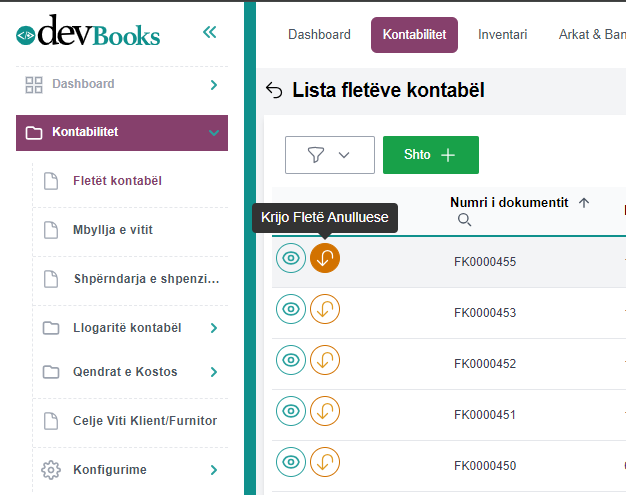Screen dimensions: 626x495
Task: Create reversal entry for FK0000453
Action: point(325,309)
